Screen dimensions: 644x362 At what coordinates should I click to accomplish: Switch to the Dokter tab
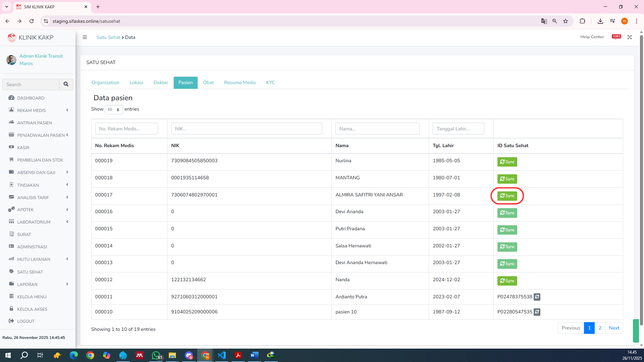click(161, 82)
